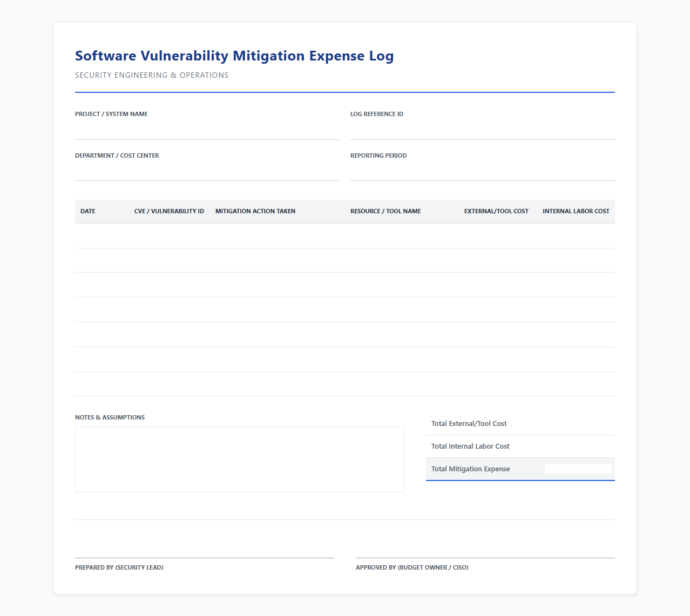This screenshot has height=616, width=690.
Task: Click the Total Mitigation Expense value field
Action: point(578,469)
